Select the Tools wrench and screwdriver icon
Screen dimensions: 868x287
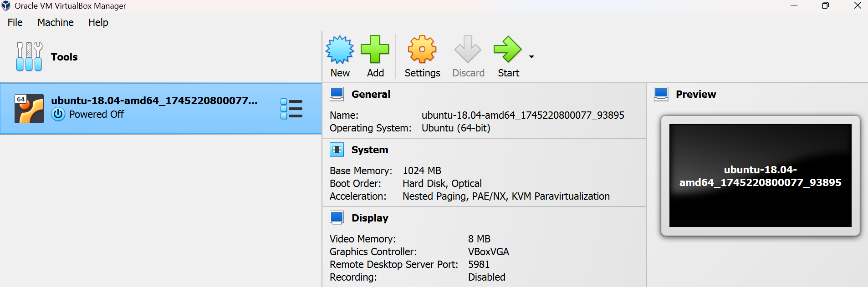click(29, 57)
